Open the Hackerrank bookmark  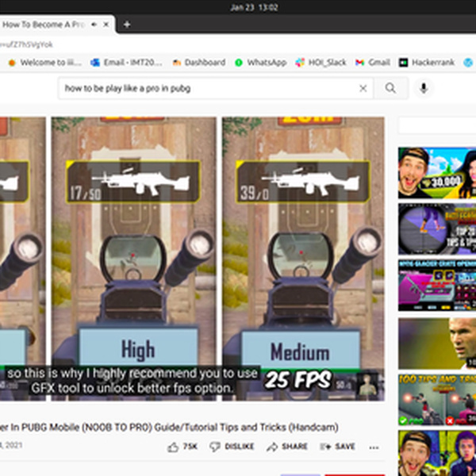coord(427,63)
